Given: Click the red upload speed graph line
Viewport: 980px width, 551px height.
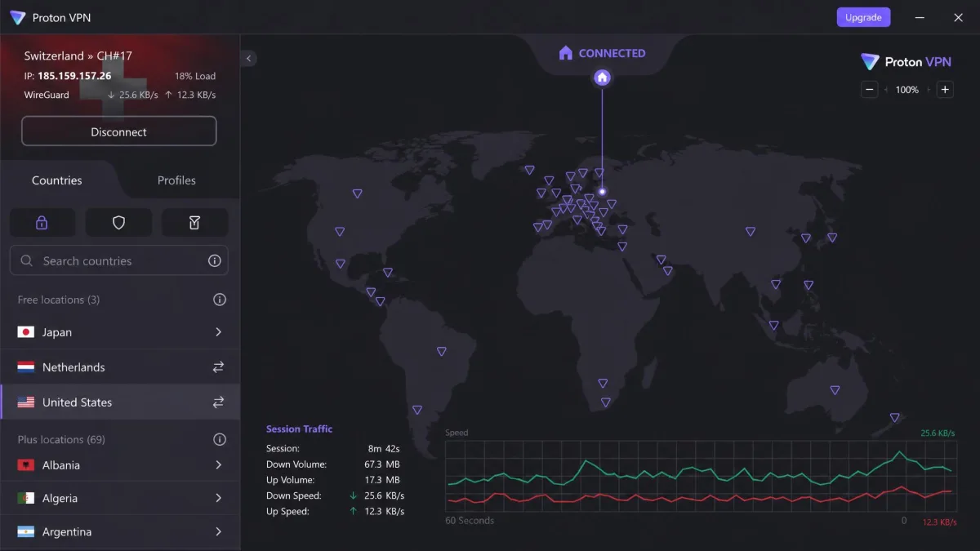Looking at the screenshot, I should pos(699,496).
